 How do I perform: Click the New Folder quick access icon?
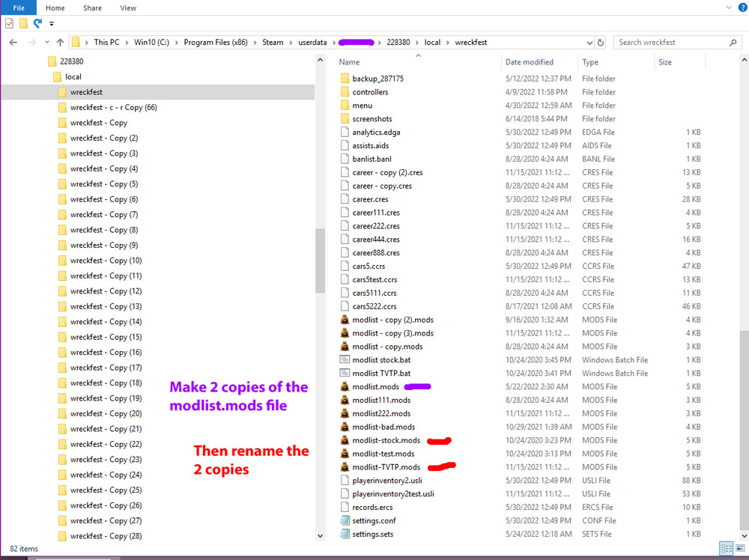pyautogui.click(x=23, y=23)
